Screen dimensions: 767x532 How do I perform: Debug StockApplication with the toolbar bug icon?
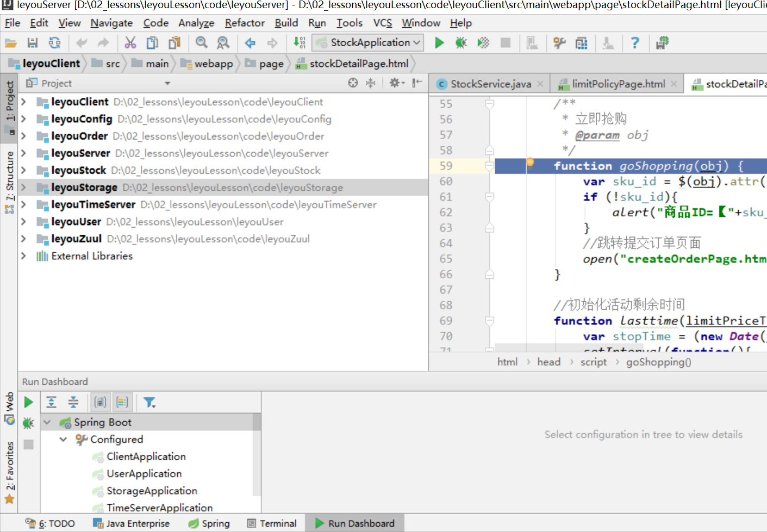click(x=462, y=43)
